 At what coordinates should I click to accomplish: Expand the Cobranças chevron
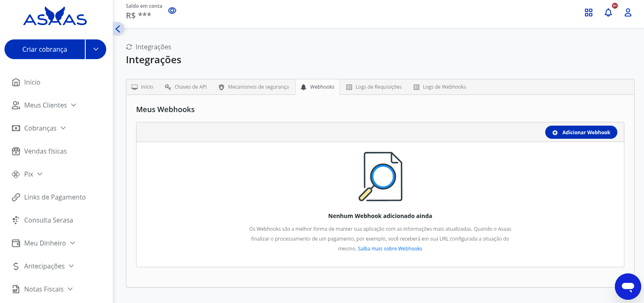tap(63, 128)
